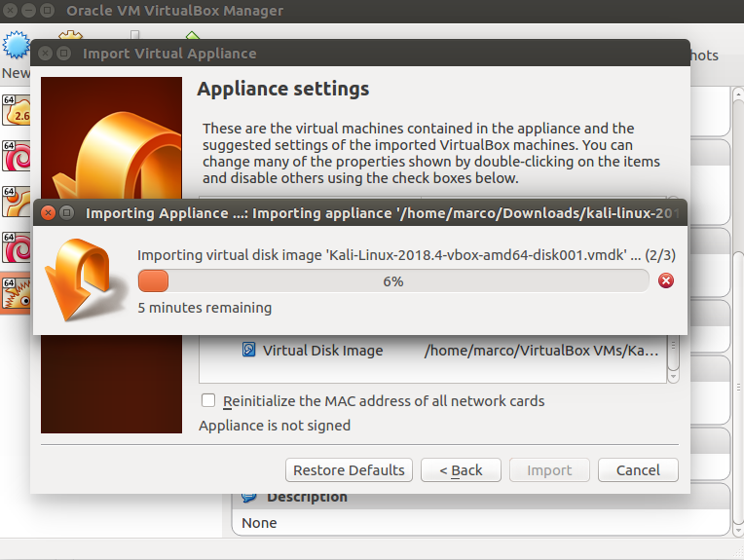The height and width of the screenshot is (560, 744).
Task: Close the Importing Appliance progress window
Action: pos(48,212)
